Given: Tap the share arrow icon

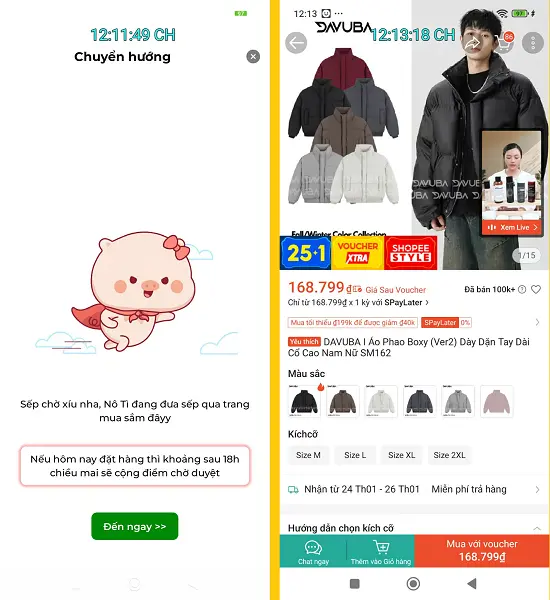Looking at the screenshot, I should (472, 43).
